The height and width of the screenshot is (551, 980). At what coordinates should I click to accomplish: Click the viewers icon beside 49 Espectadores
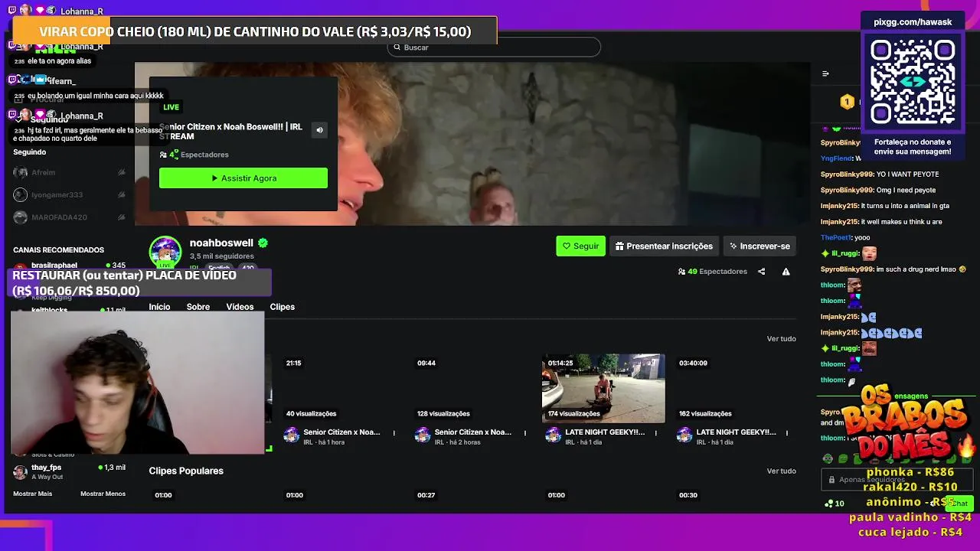(681, 272)
